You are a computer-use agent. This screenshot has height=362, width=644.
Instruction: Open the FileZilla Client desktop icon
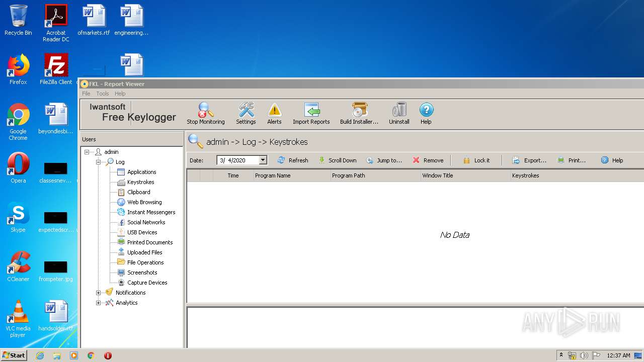(56, 69)
